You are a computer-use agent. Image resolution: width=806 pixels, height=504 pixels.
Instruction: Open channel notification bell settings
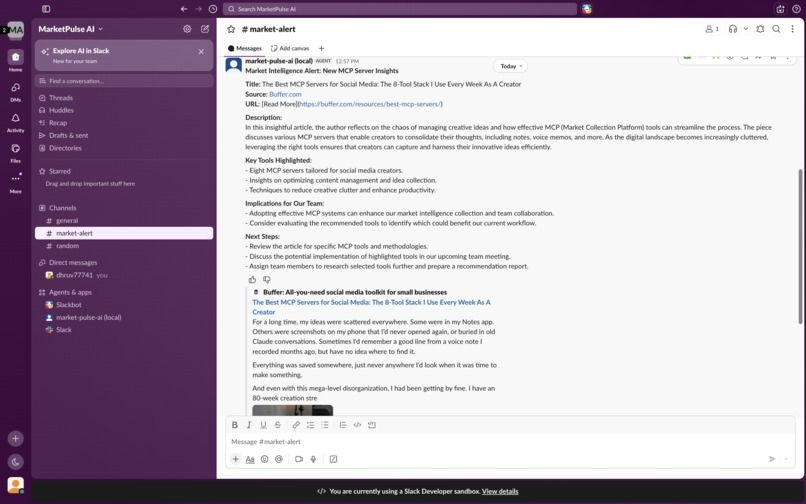tap(760, 29)
